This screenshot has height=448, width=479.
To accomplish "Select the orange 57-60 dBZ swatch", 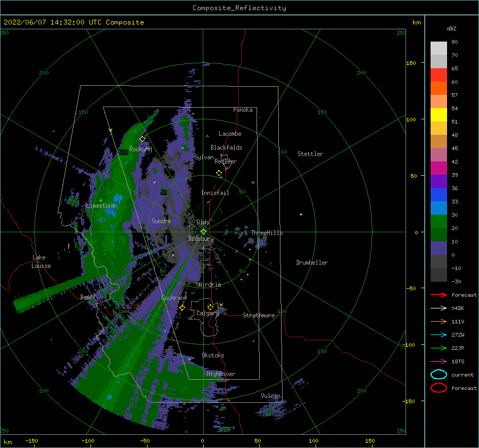I will point(439,88).
